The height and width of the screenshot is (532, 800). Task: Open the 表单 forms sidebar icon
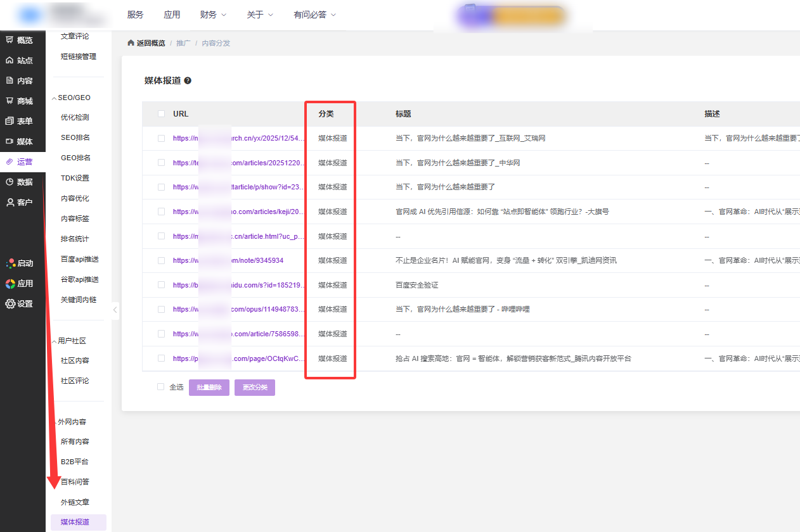tap(10, 121)
